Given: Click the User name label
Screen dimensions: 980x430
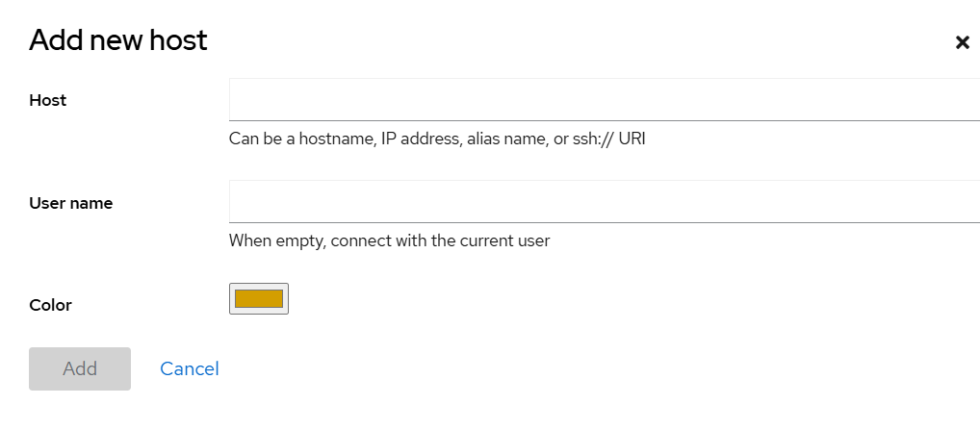Looking at the screenshot, I should point(71,203).
